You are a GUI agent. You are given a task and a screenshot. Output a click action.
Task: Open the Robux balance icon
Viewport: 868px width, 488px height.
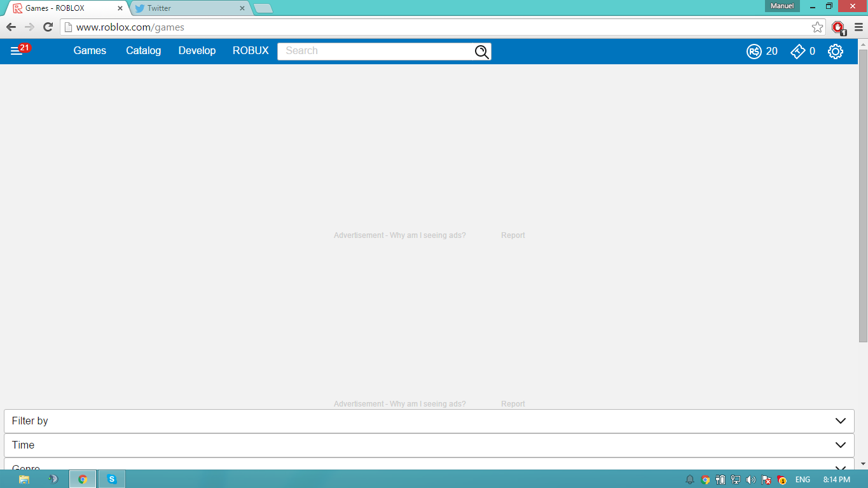(754, 52)
